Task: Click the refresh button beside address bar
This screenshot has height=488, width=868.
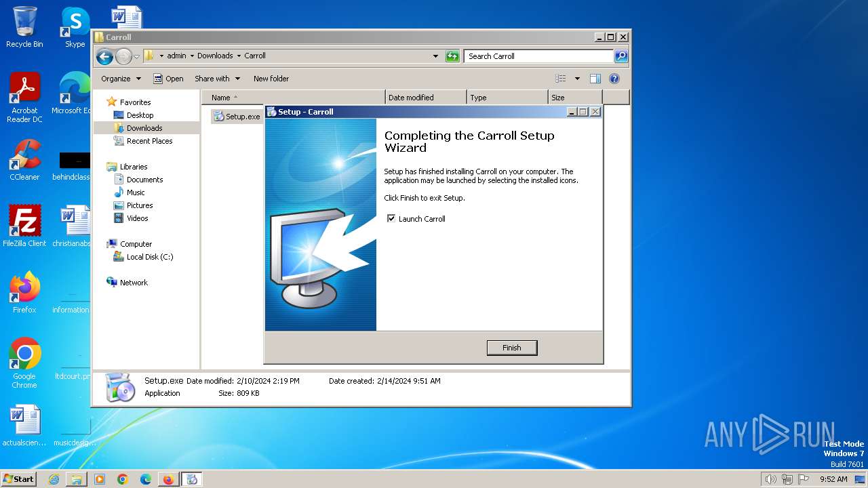Action: pyautogui.click(x=452, y=56)
